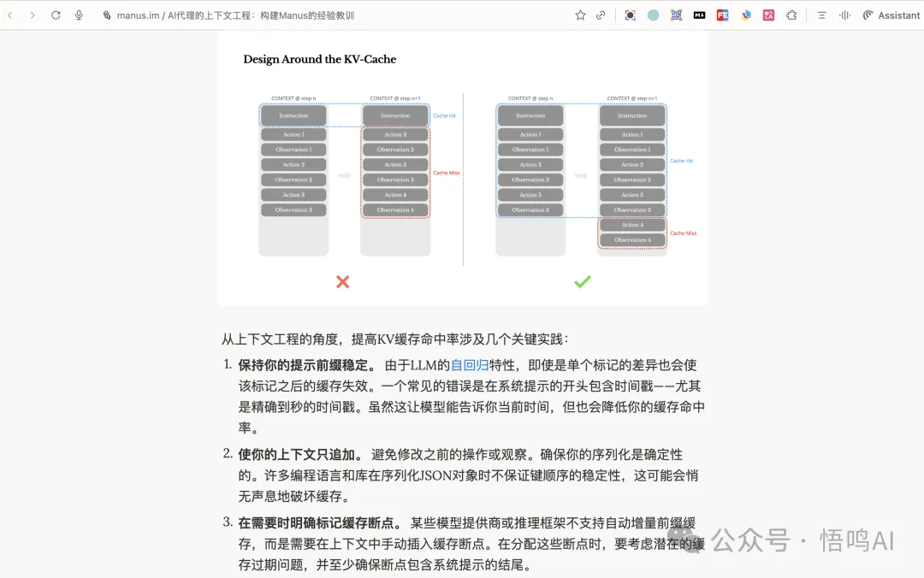Click the round teal extension icon

(653, 15)
